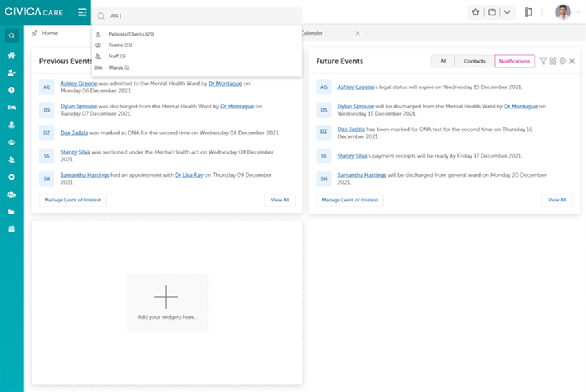Image resolution: width=586 pixels, height=392 pixels.
Task: Click the sidebar search icon
Action: click(x=12, y=36)
